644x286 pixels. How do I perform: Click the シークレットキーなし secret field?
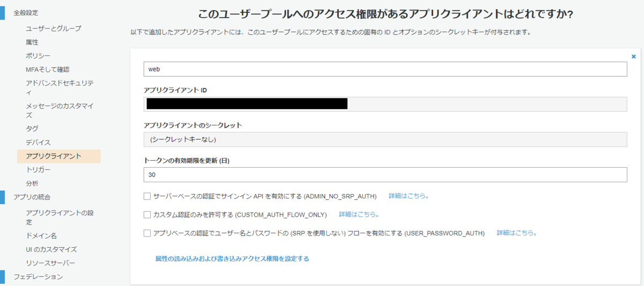click(385, 139)
